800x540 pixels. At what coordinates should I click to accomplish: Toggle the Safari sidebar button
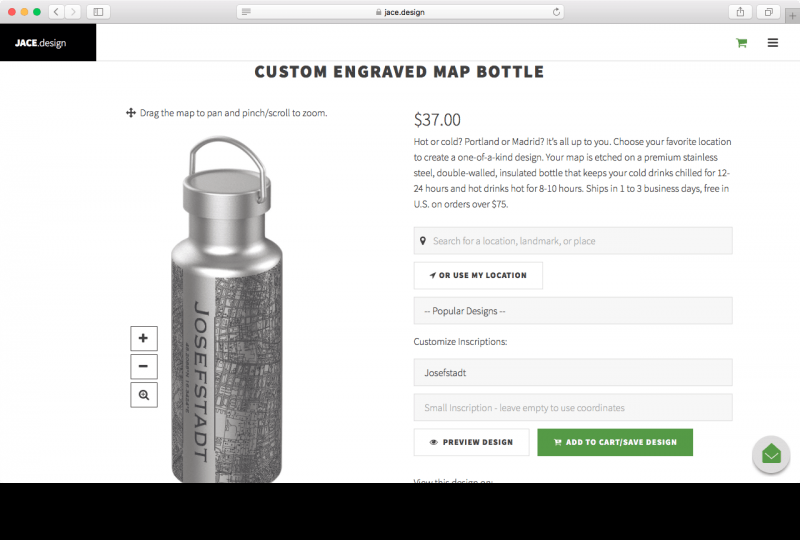tap(98, 12)
